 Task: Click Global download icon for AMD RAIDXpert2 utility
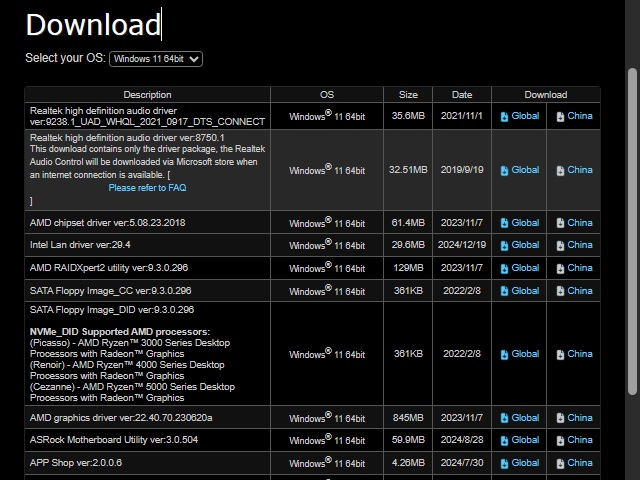tap(504, 268)
